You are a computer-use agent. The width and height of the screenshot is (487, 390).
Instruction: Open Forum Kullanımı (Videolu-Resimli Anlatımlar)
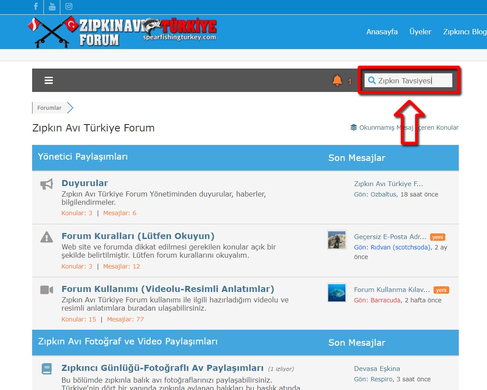pyautogui.click(x=168, y=289)
